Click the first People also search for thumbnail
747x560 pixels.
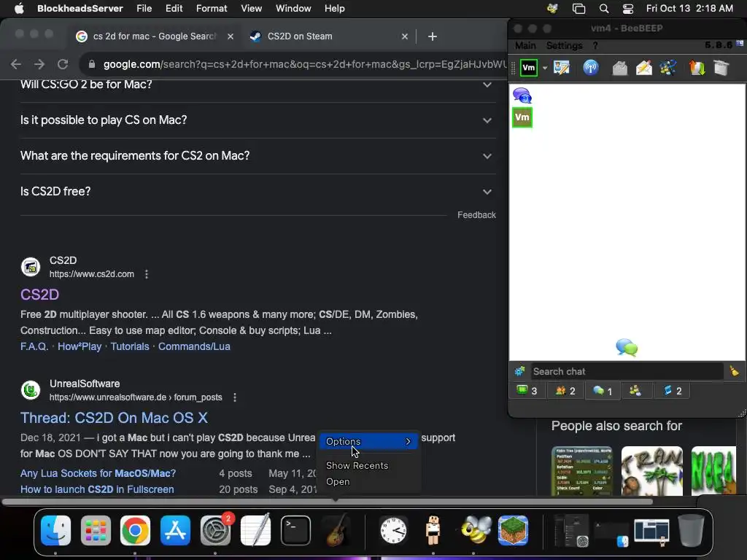pos(581,471)
